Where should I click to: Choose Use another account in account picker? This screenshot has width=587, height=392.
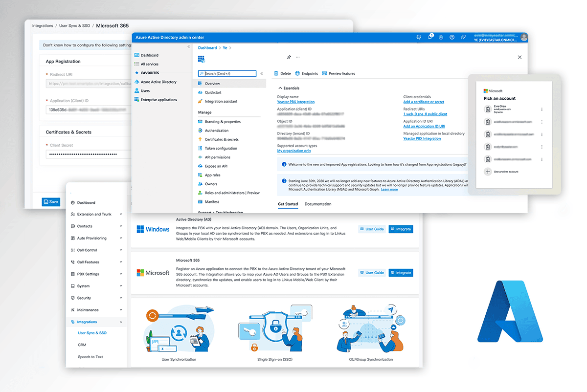[502, 172]
